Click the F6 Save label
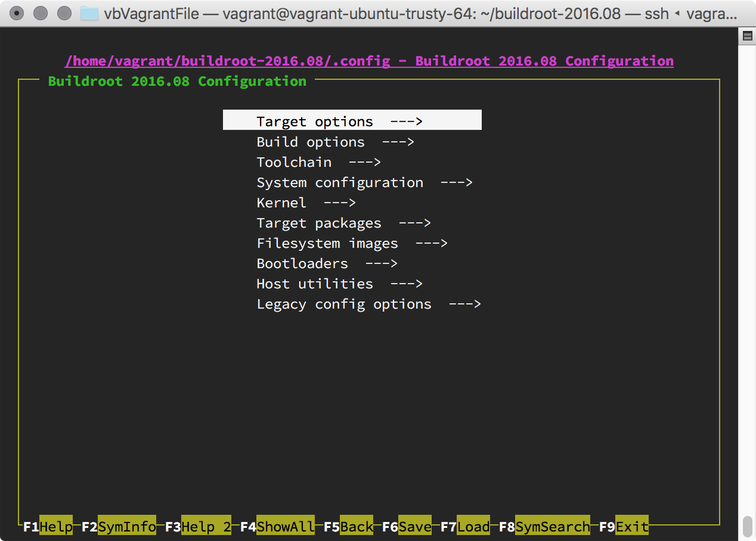 click(x=407, y=526)
